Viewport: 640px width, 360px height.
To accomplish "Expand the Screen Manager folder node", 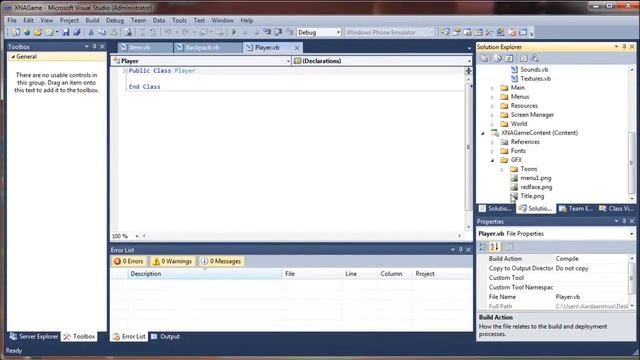I will pyautogui.click(x=493, y=115).
